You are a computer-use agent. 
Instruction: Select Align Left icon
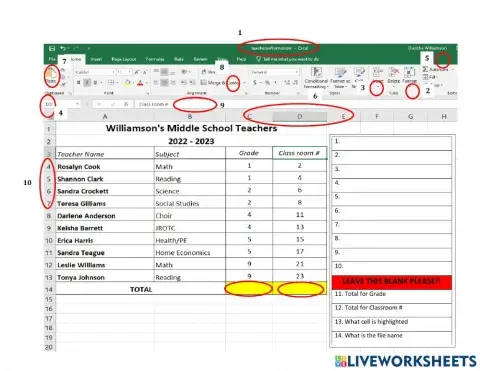pos(156,83)
